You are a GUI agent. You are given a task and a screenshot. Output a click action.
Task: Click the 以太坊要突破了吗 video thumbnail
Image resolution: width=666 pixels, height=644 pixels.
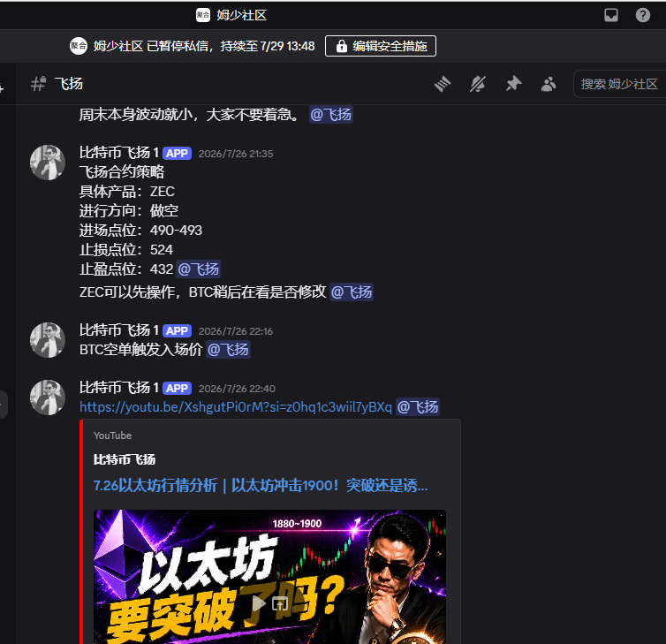pyautogui.click(x=269, y=577)
